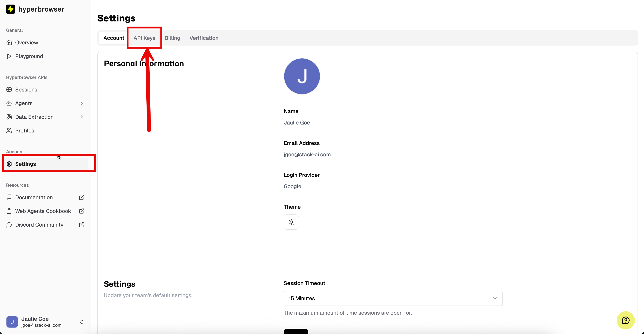Open Playground via the play icon
Image resolution: width=644 pixels, height=334 pixels.
click(9, 56)
